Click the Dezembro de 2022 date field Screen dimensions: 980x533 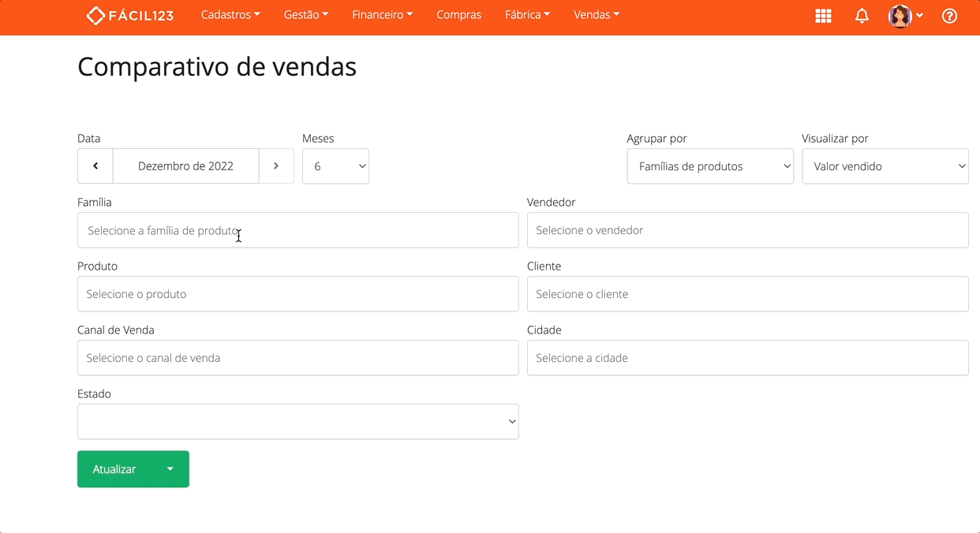[x=185, y=166]
